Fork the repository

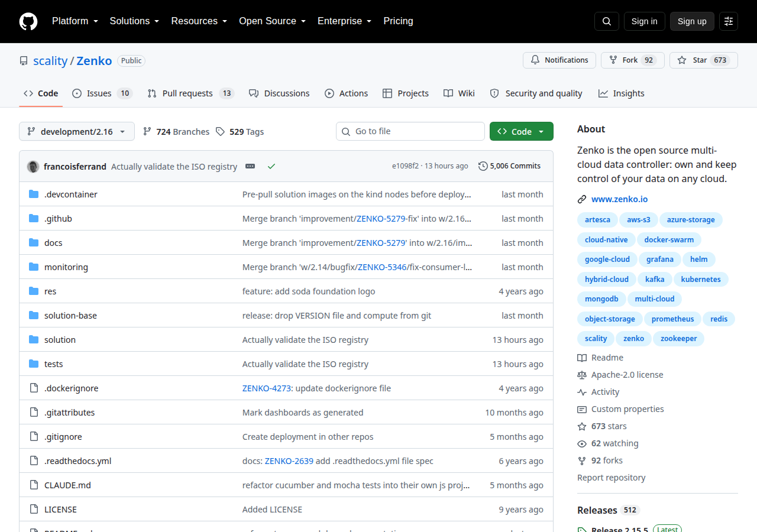(633, 60)
